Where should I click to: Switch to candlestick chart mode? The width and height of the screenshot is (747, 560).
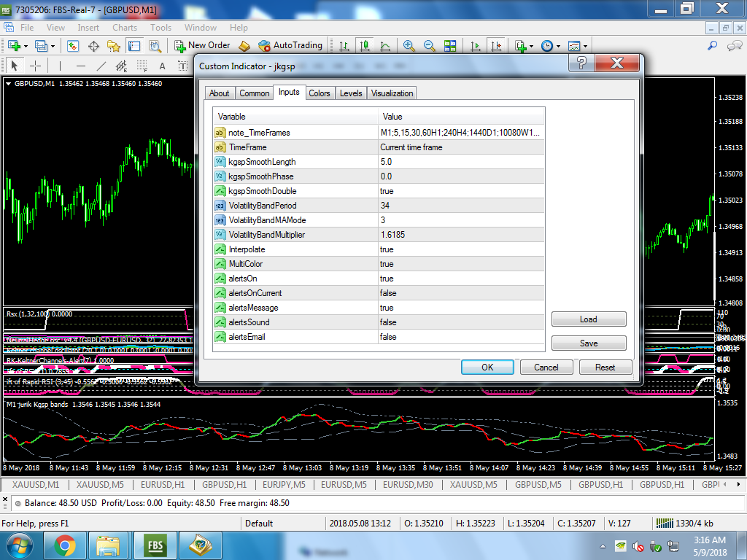(365, 46)
